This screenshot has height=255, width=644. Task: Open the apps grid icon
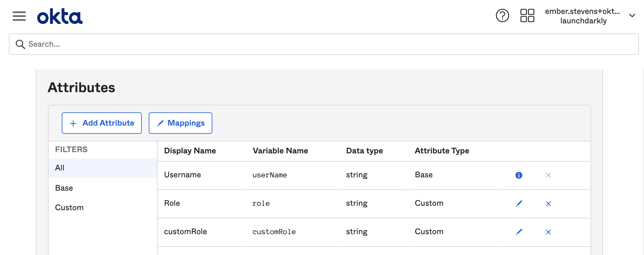coord(527,15)
